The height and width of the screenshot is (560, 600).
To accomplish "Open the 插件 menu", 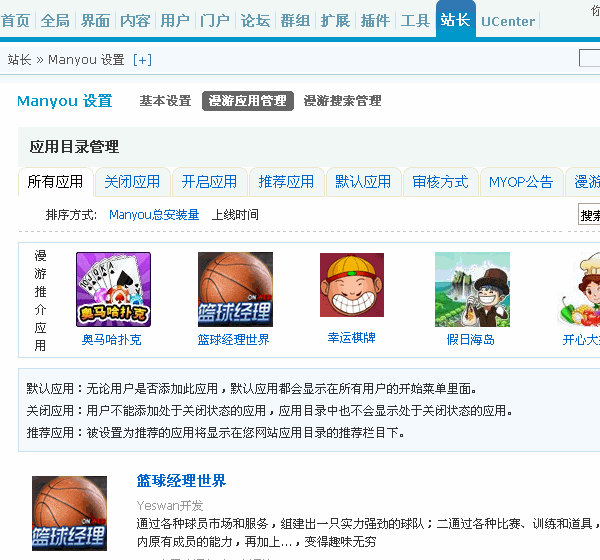I will coord(375,21).
